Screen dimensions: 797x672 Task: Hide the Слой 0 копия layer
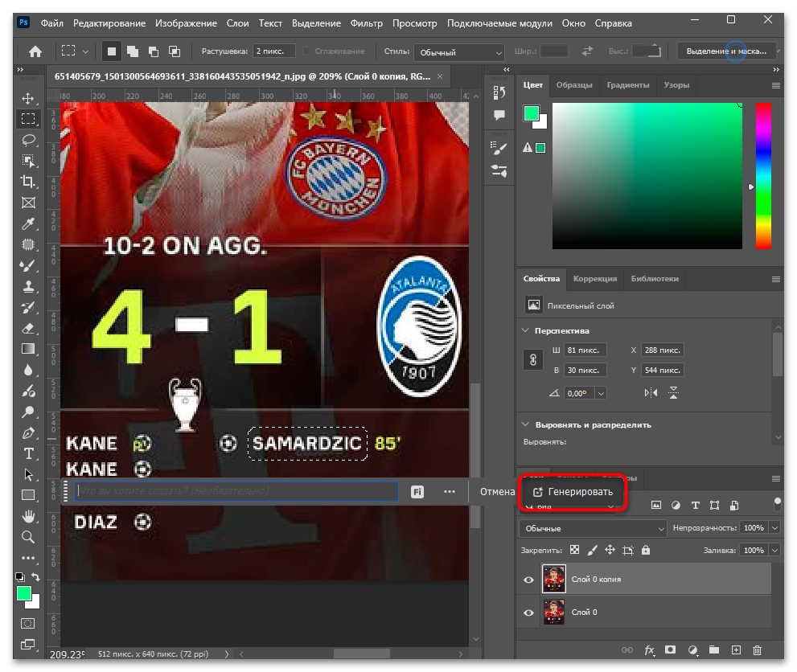(x=528, y=580)
